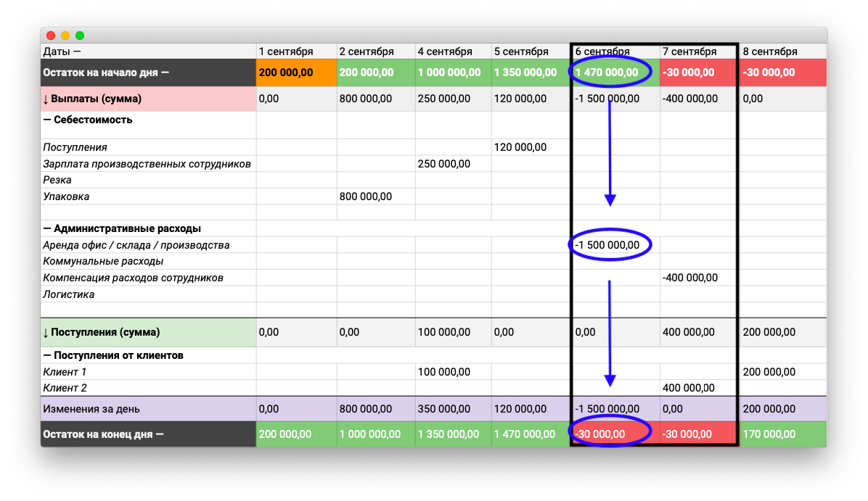Select the 8 сентября column header

click(x=770, y=51)
